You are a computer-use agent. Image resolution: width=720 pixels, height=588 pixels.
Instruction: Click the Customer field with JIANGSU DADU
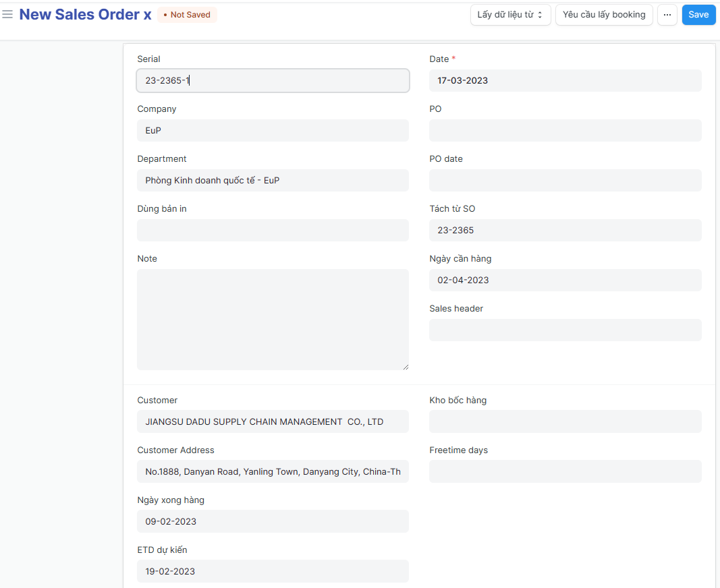tap(273, 421)
